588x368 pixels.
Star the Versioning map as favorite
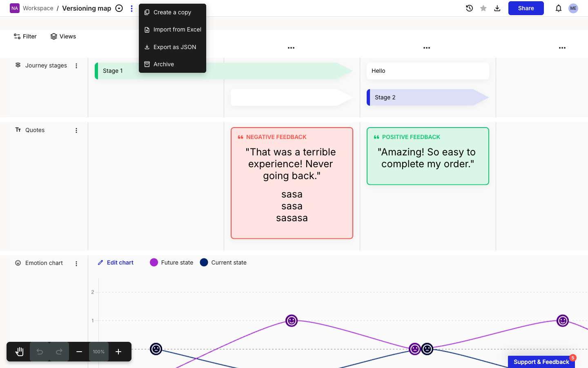pos(483,8)
